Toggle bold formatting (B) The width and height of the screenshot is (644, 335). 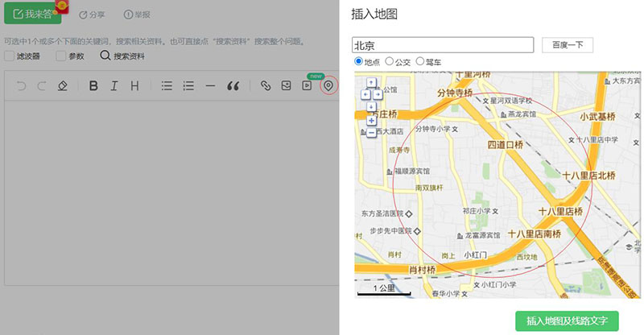(93, 86)
